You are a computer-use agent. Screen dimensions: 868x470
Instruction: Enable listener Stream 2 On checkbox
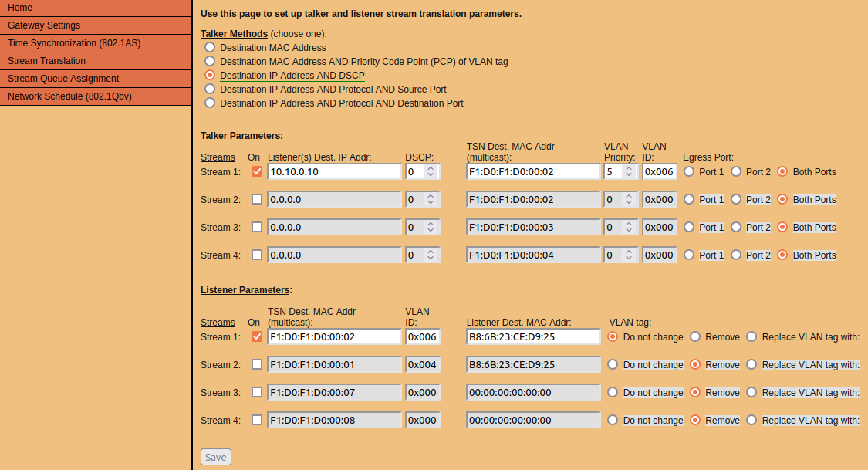click(x=257, y=364)
